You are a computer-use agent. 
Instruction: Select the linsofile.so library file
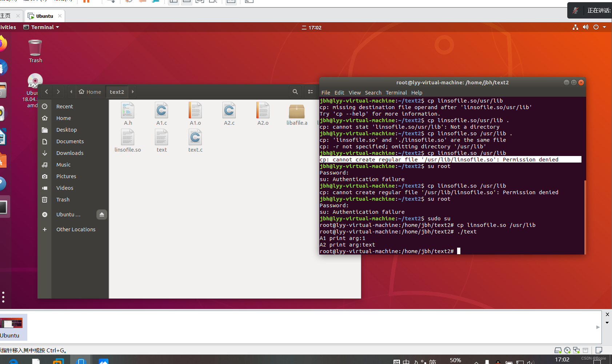pyautogui.click(x=128, y=141)
